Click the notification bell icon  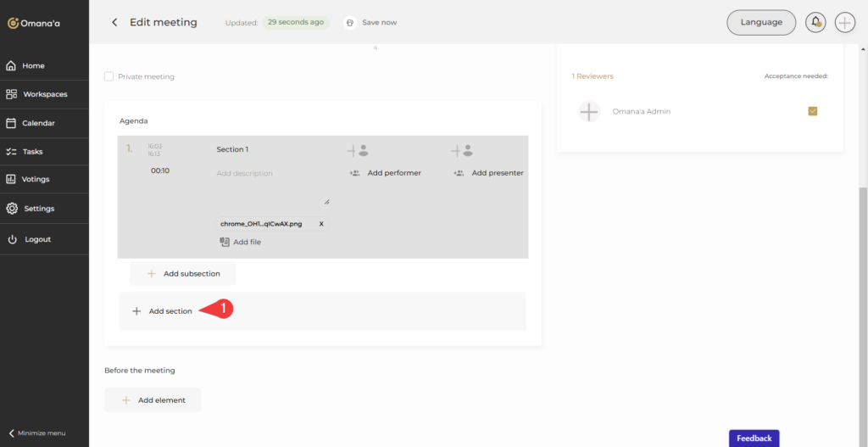(815, 23)
